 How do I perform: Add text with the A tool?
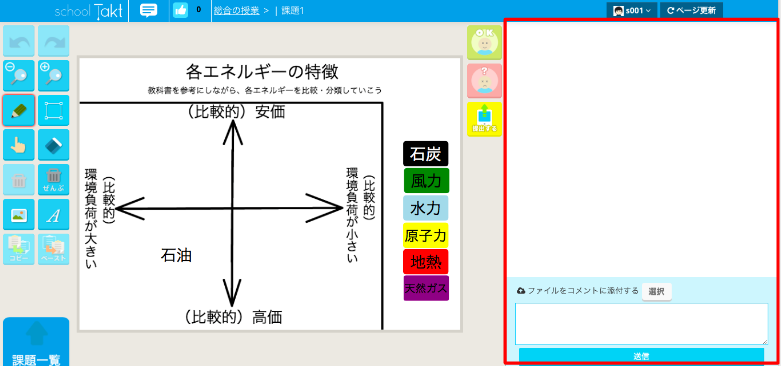[54, 215]
